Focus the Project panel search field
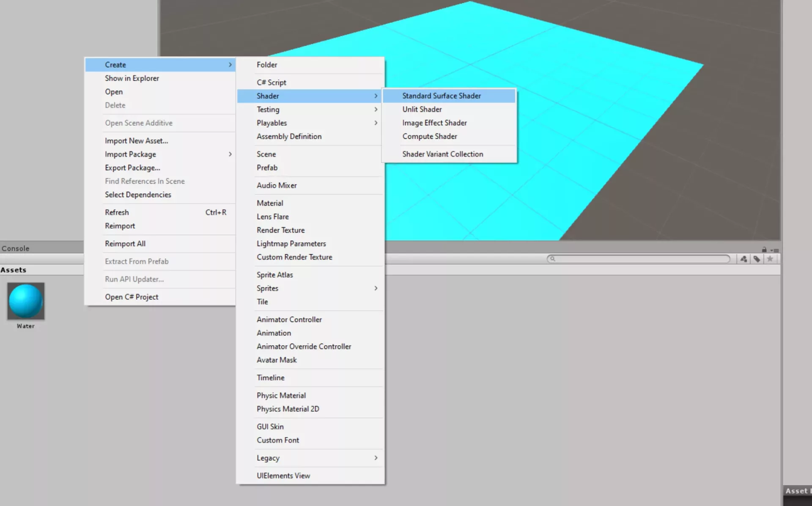Viewport: 812px width, 506px height. (x=639, y=258)
